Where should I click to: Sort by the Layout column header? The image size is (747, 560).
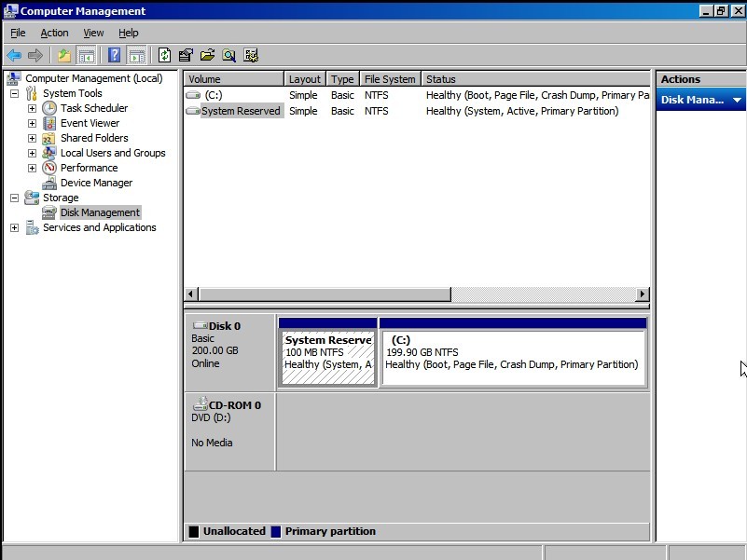(305, 79)
